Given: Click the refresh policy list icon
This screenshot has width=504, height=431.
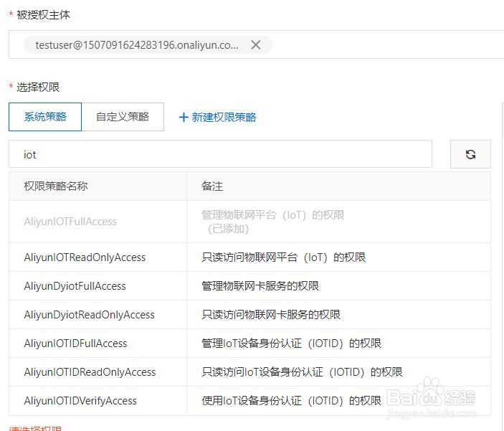Looking at the screenshot, I should pos(470,154).
